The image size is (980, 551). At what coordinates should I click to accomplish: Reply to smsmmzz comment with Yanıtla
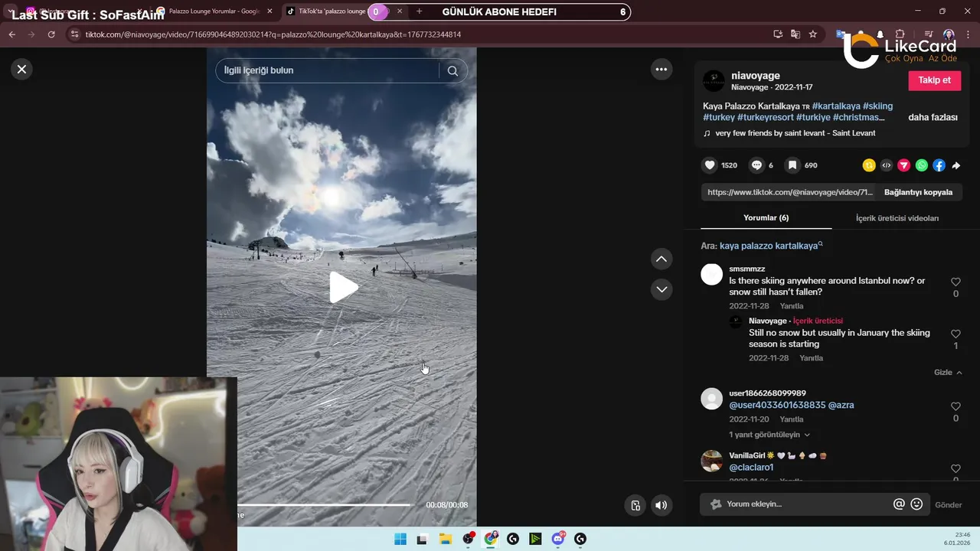pos(792,306)
